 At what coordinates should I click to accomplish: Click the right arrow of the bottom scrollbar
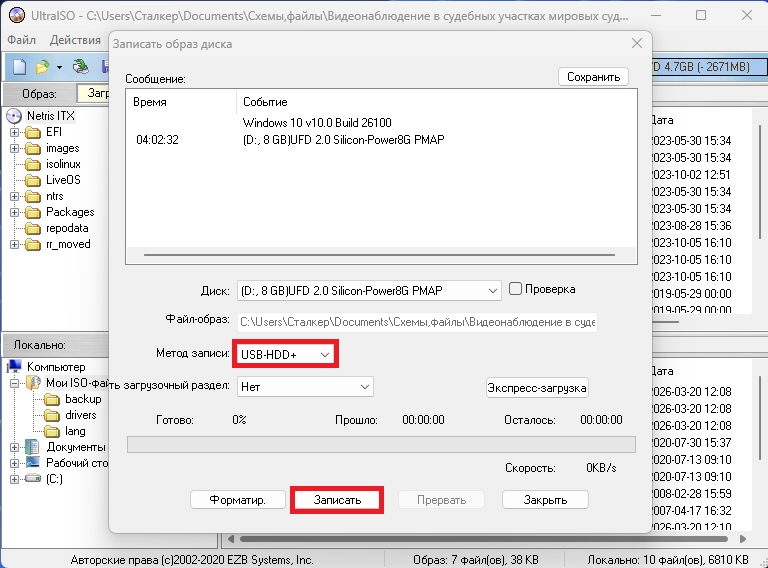point(743,539)
